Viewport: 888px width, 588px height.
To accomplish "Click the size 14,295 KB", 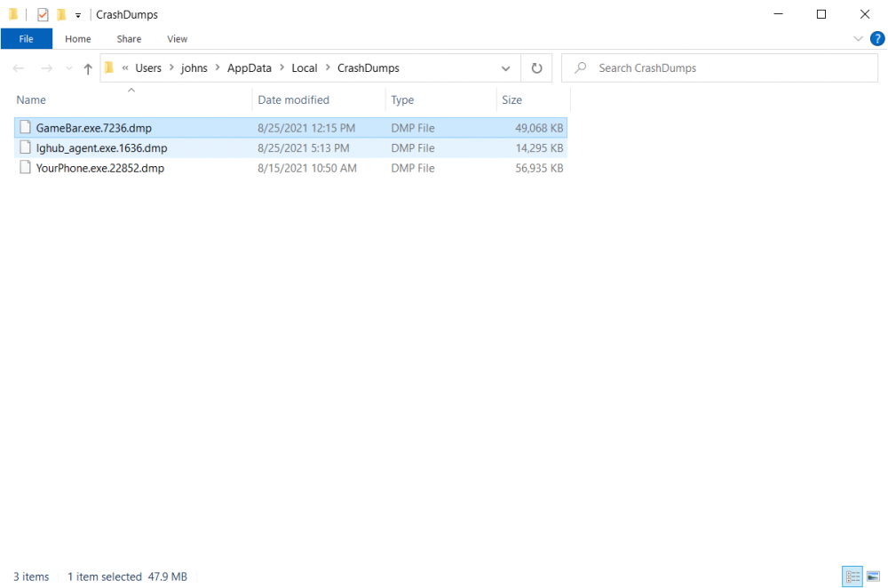I will [x=539, y=148].
